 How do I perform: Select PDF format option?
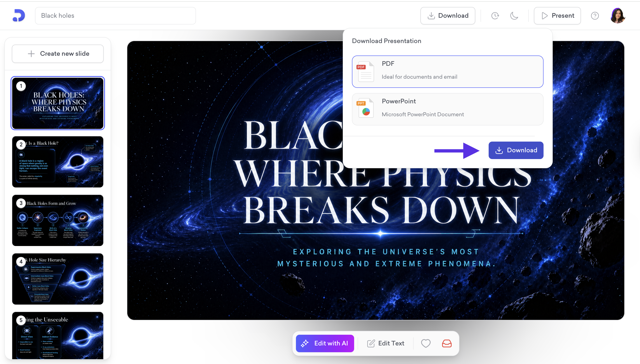click(447, 71)
